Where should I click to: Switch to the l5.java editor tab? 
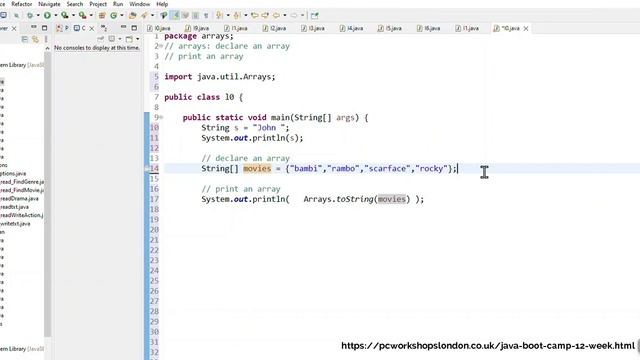pos(389,28)
